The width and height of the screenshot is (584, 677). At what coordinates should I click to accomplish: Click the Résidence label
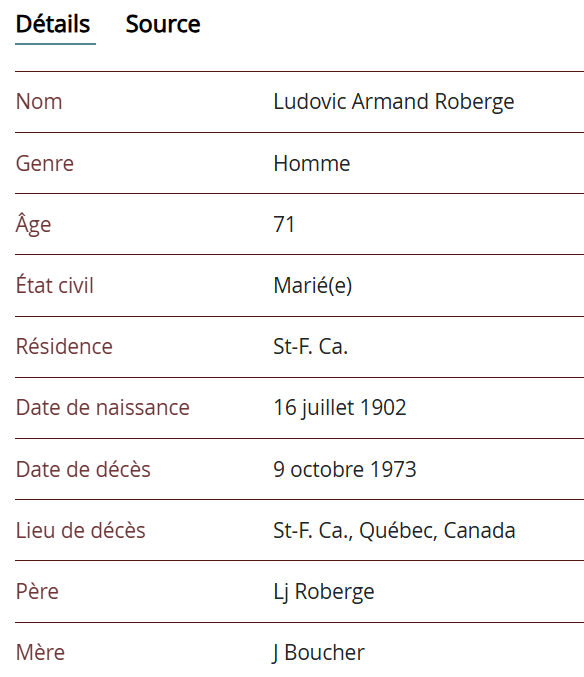64,347
